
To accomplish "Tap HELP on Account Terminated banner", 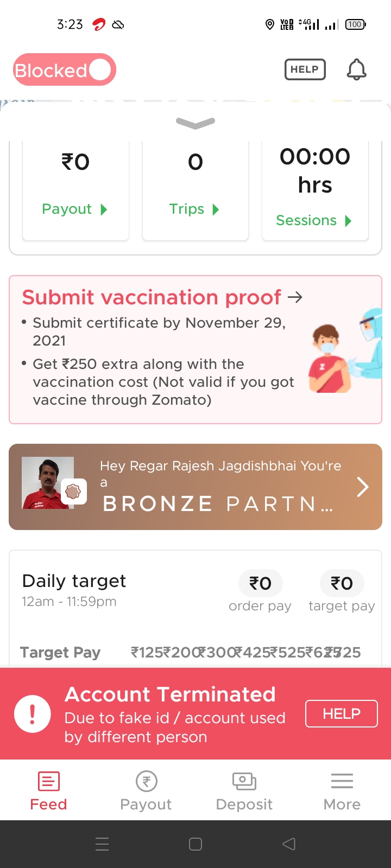I will click(342, 714).
